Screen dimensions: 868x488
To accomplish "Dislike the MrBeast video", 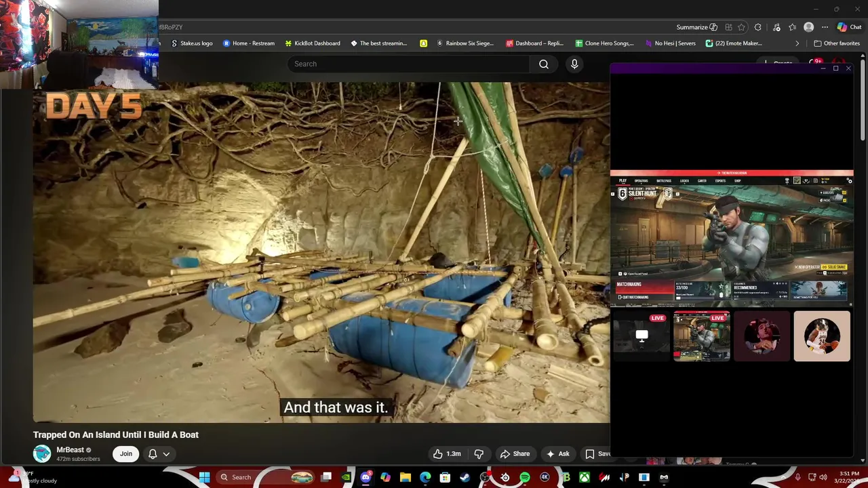I will [x=479, y=454].
